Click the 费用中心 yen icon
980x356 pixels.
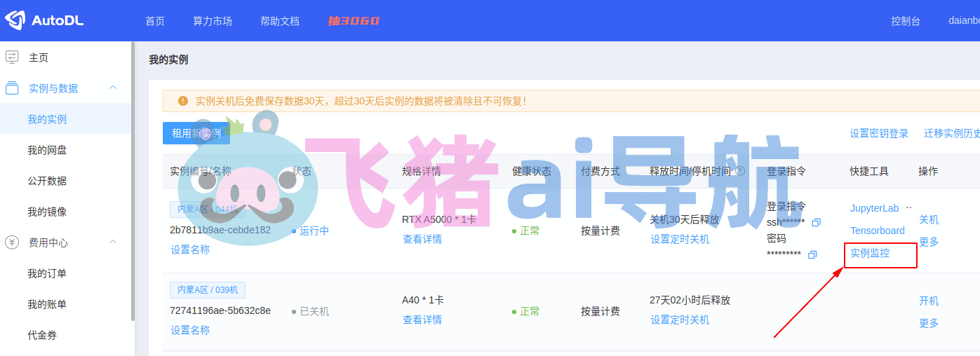tap(12, 242)
